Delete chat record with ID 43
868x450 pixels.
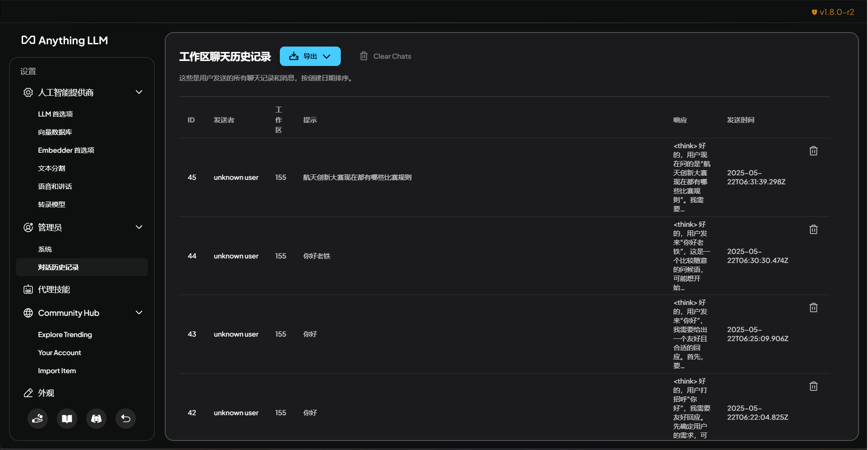(813, 308)
